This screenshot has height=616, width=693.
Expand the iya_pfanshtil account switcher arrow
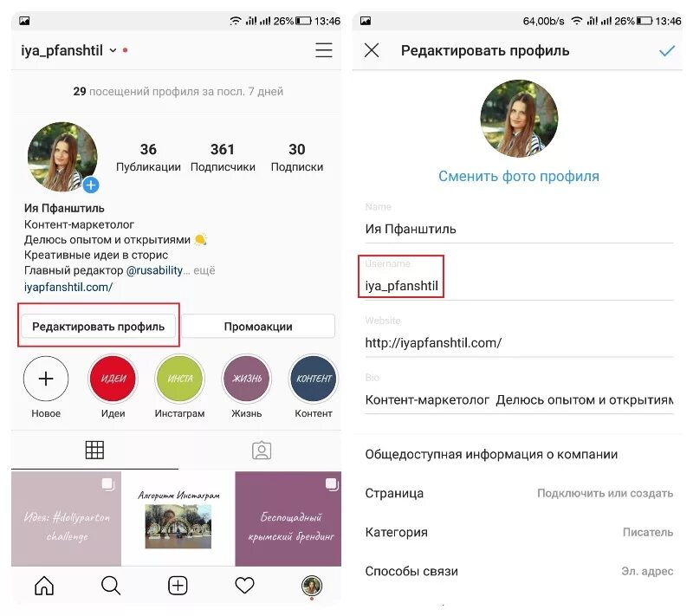click(113, 50)
